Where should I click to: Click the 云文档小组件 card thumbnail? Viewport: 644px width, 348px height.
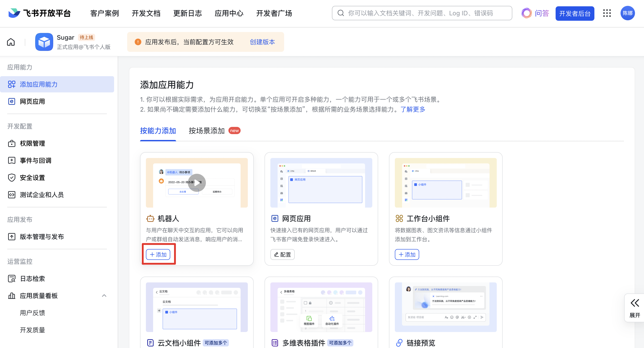click(197, 307)
